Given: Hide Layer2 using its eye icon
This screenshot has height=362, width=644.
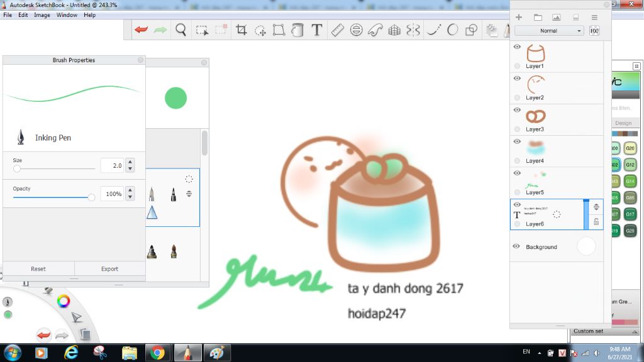Looking at the screenshot, I should (x=517, y=79).
